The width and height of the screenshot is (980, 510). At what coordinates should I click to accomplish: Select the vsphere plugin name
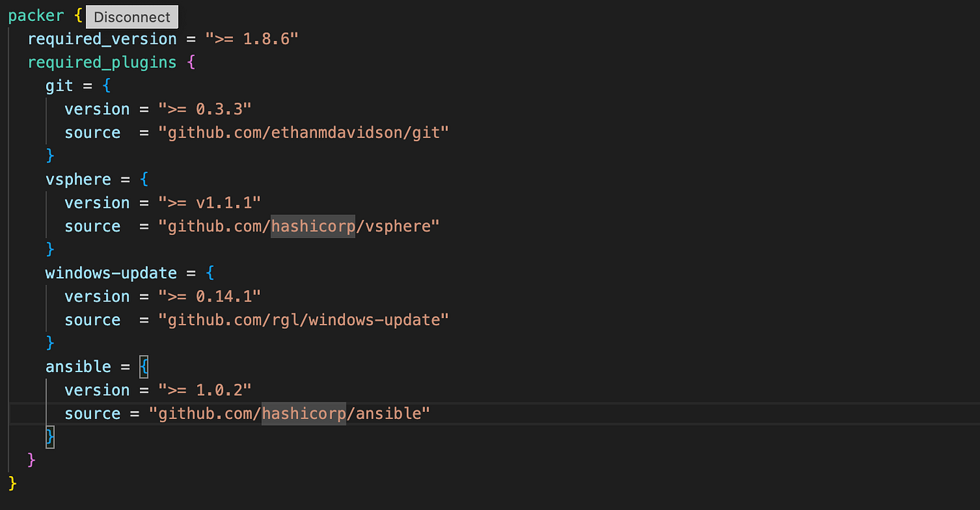pyautogui.click(x=78, y=179)
